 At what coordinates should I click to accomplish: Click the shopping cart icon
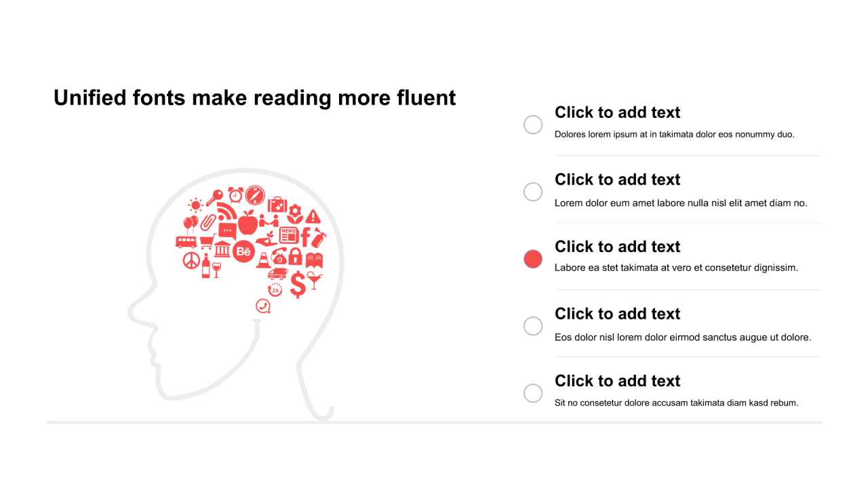click(207, 241)
